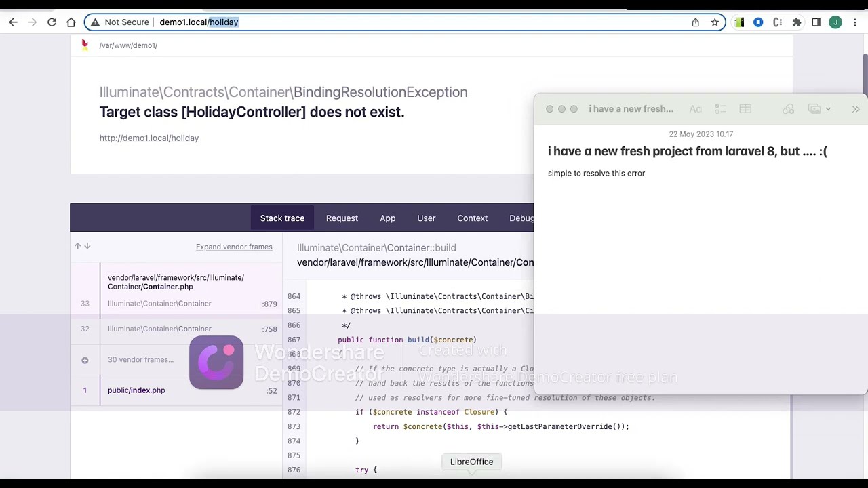
Task: Click the LibreOffice dock tooltip label
Action: coord(472,462)
